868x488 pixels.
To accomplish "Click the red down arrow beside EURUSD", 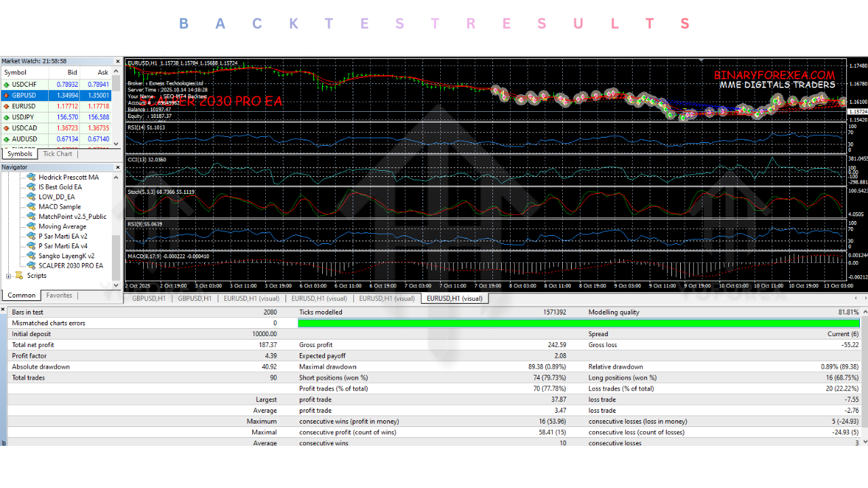I will coord(7,106).
